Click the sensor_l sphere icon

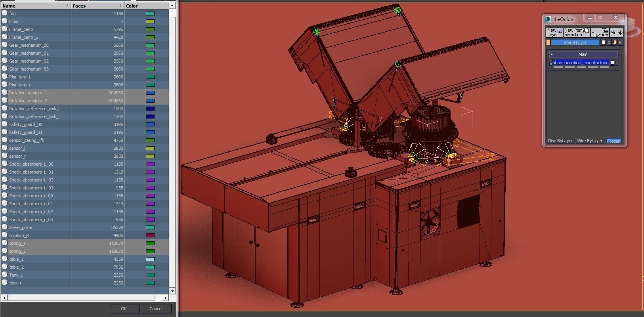4,148
